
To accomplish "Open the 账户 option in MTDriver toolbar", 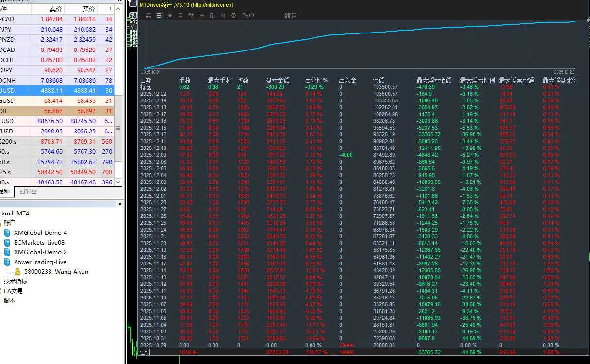I will pyautogui.click(x=248, y=16).
